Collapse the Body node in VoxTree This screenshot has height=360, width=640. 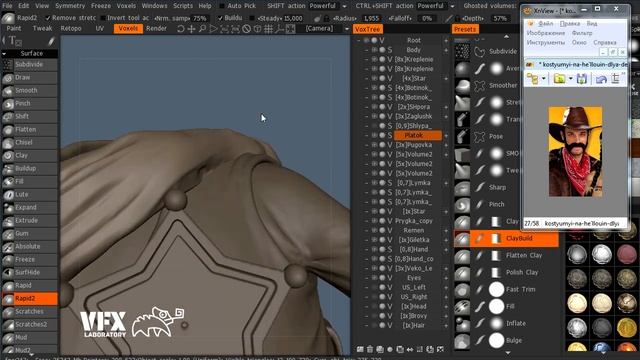point(366,50)
